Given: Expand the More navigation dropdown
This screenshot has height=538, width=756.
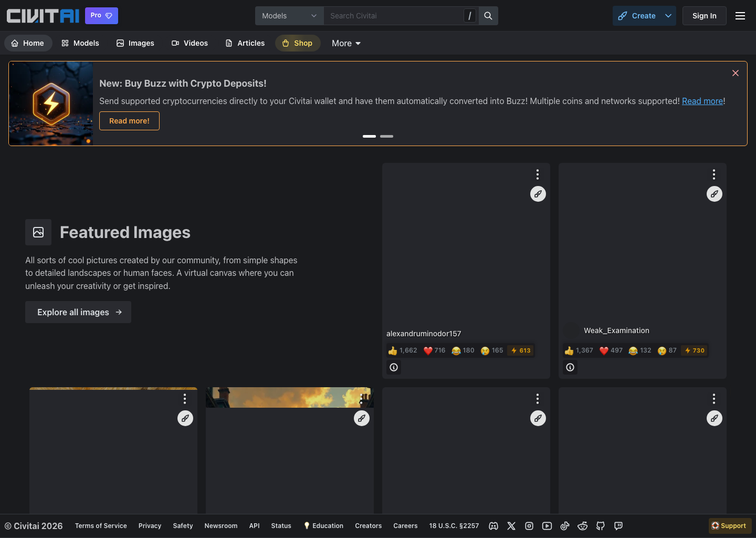Looking at the screenshot, I should coord(345,43).
